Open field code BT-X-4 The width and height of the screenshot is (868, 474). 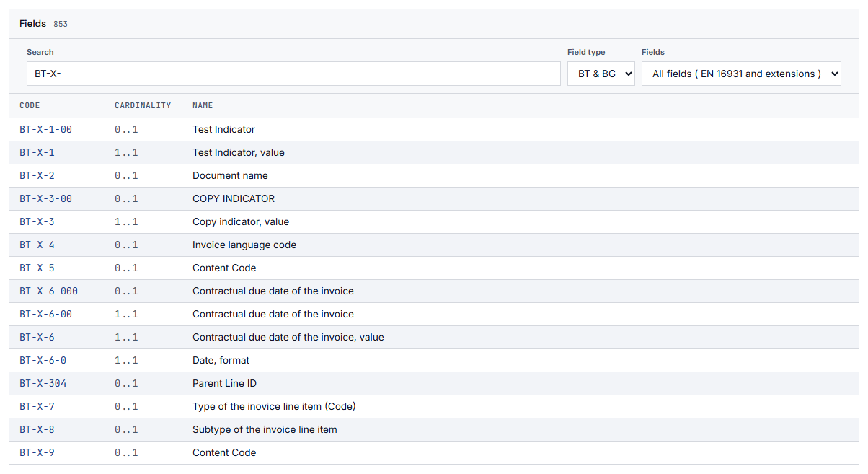pyautogui.click(x=37, y=245)
